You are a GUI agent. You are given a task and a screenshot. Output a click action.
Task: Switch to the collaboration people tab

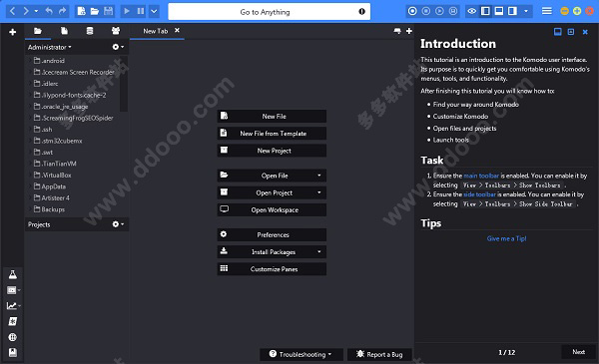116,31
